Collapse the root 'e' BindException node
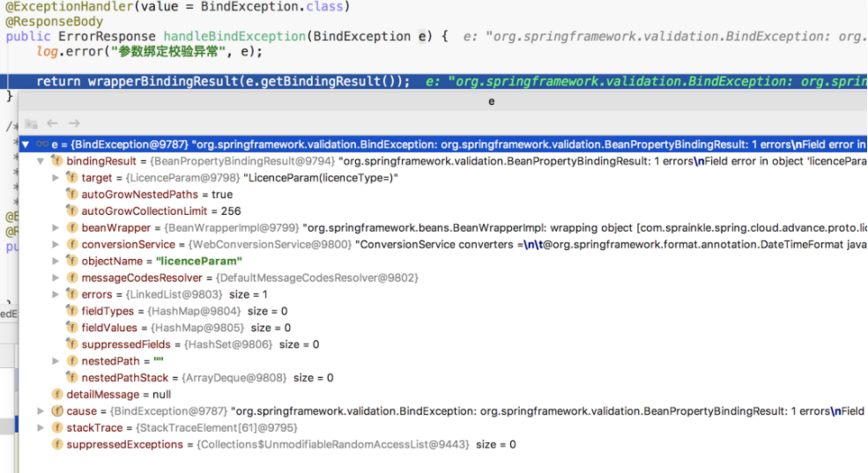The image size is (868, 473). coord(26,144)
